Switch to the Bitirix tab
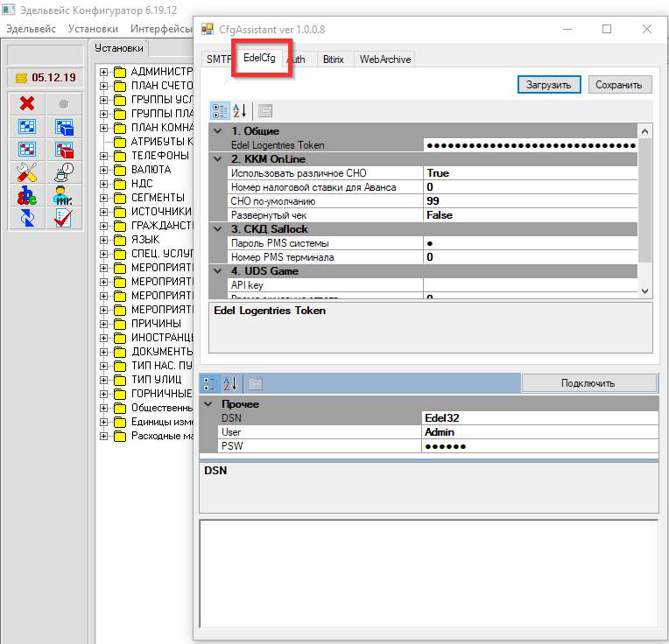Image resolution: width=669 pixels, height=644 pixels. 333,59
